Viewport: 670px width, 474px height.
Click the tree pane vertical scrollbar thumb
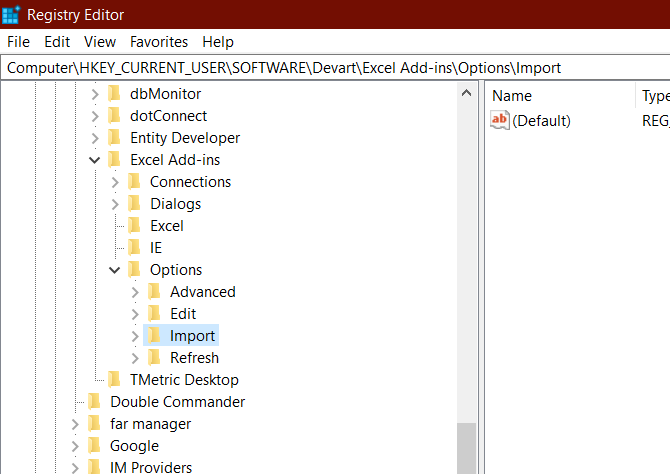[x=467, y=448]
